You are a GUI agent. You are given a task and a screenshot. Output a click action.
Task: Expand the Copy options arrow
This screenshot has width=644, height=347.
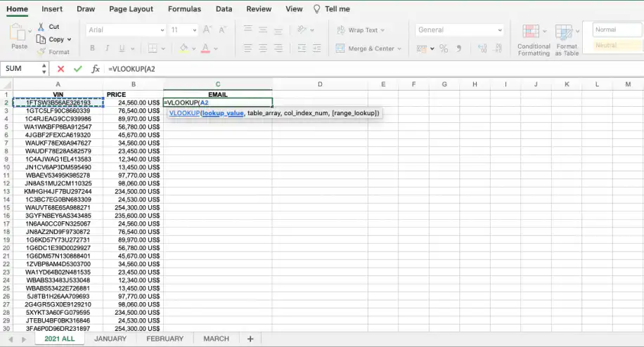pos(69,40)
